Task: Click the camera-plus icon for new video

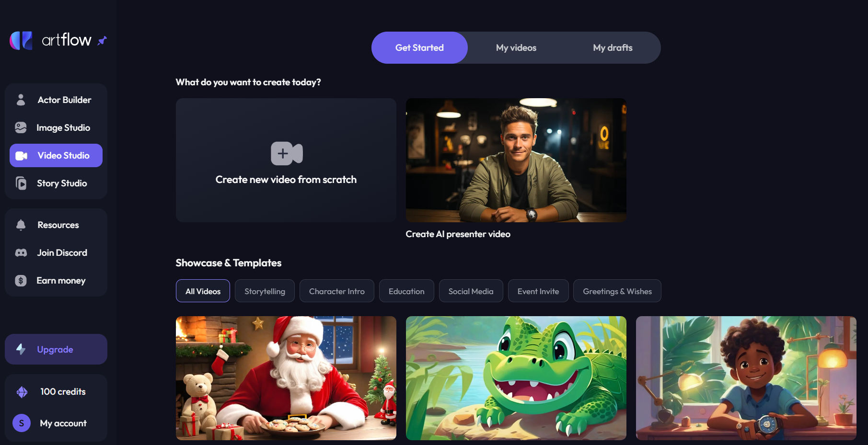Action: pyautogui.click(x=287, y=153)
